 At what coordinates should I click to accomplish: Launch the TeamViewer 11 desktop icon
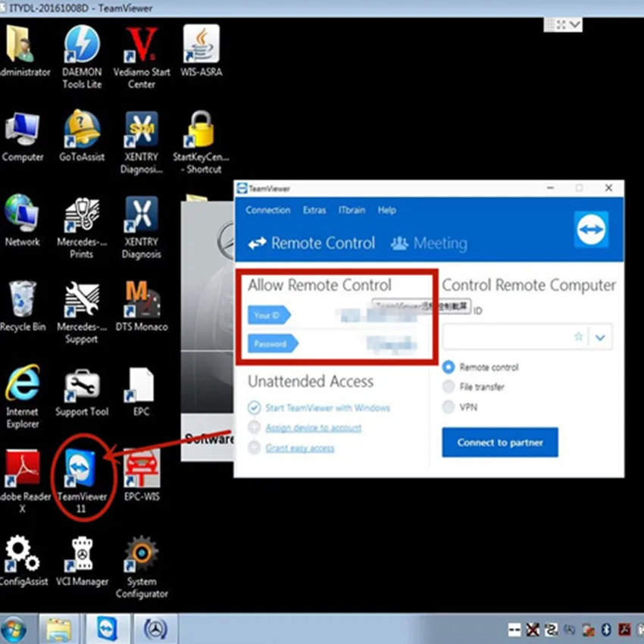point(80,468)
